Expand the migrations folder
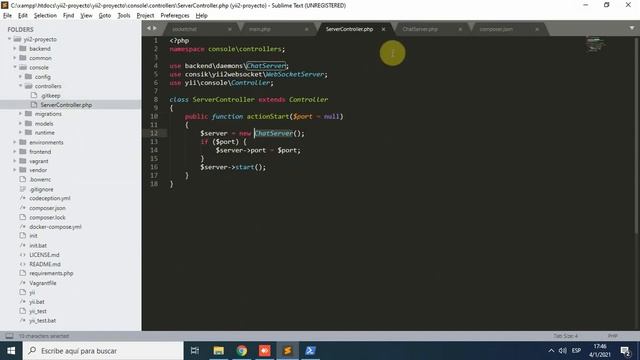The image size is (640, 360). coord(20,114)
